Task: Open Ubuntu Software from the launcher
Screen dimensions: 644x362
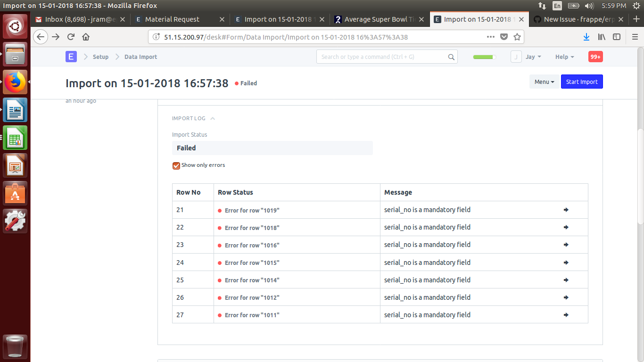Action: coord(16,193)
